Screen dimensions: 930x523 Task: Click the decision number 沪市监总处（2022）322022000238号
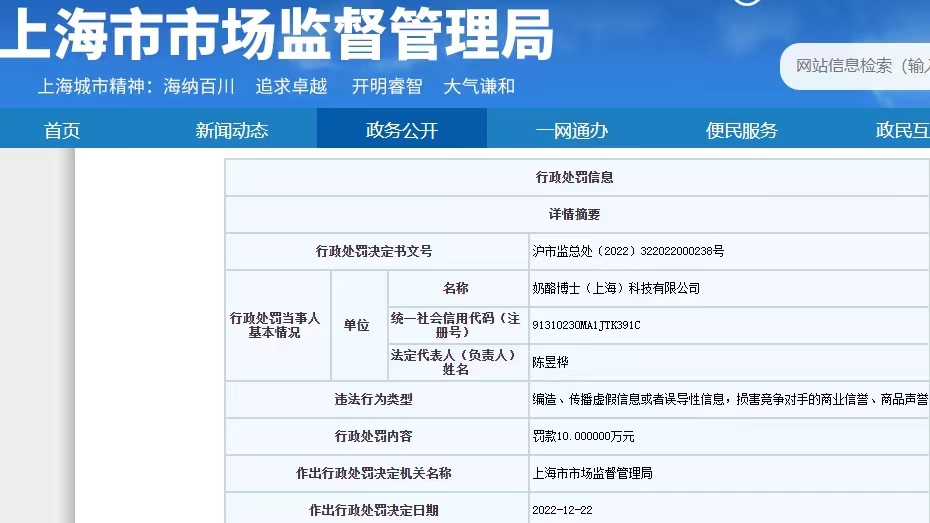point(628,252)
